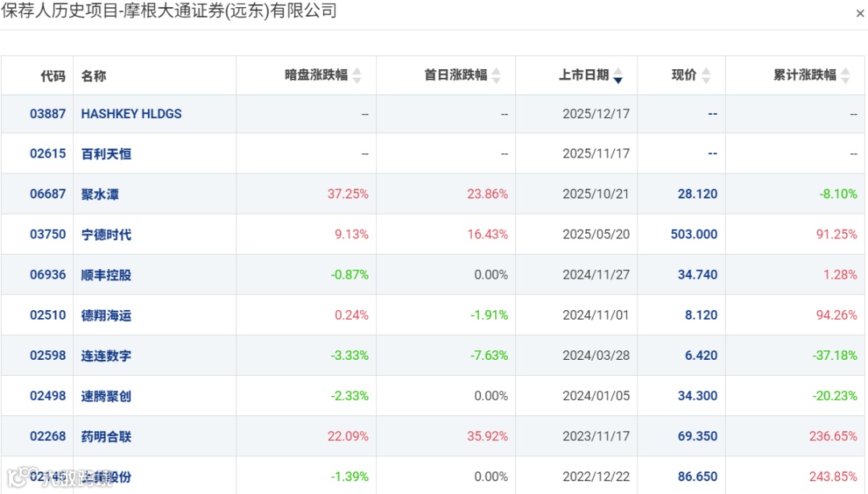This screenshot has width=868, height=494.
Task: Close the 保荐人历史项目 dialog
Action: point(860,14)
